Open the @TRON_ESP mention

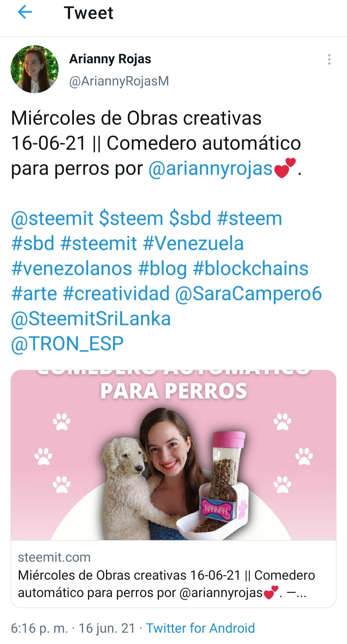point(67,344)
